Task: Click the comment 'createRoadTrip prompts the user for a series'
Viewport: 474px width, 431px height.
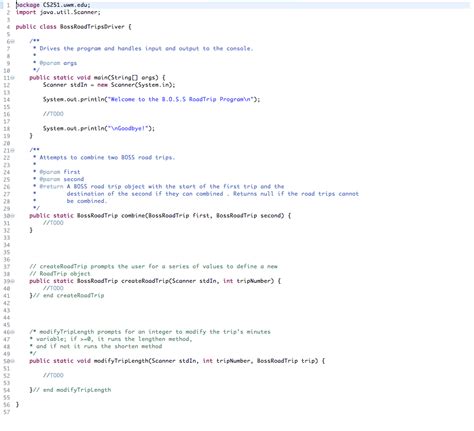Action: [153, 267]
